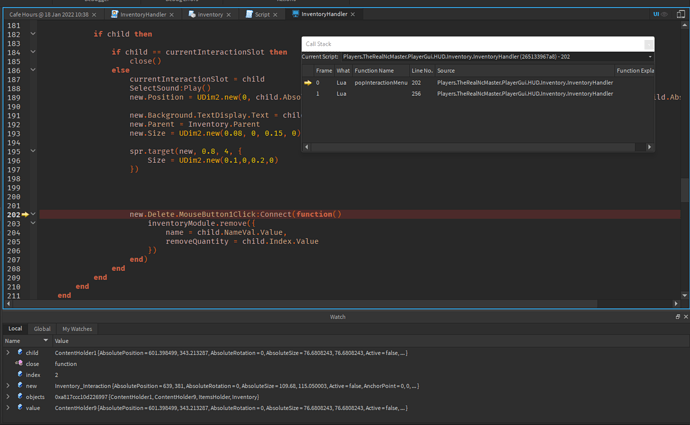Image resolution: width=690 pixels, height=425 pixels.
Task: Click the What column header
Action: pyautogui.click(x=343, y=70)
